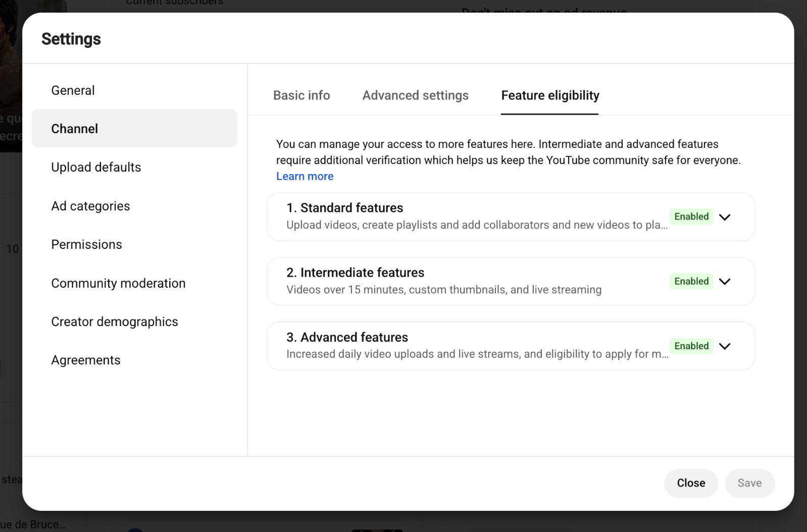Expand the Standard features chevron

coord(725,217)
